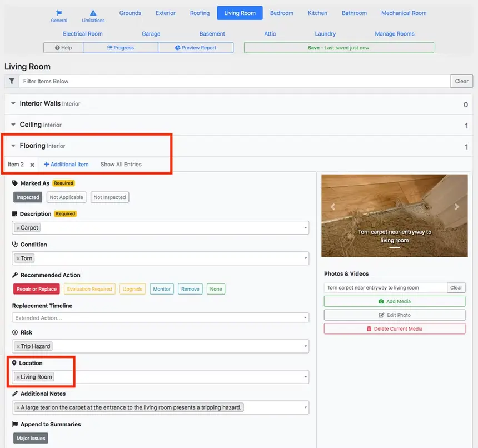
Task: Open Manage Rooms
Action: (x=395, y=34)
